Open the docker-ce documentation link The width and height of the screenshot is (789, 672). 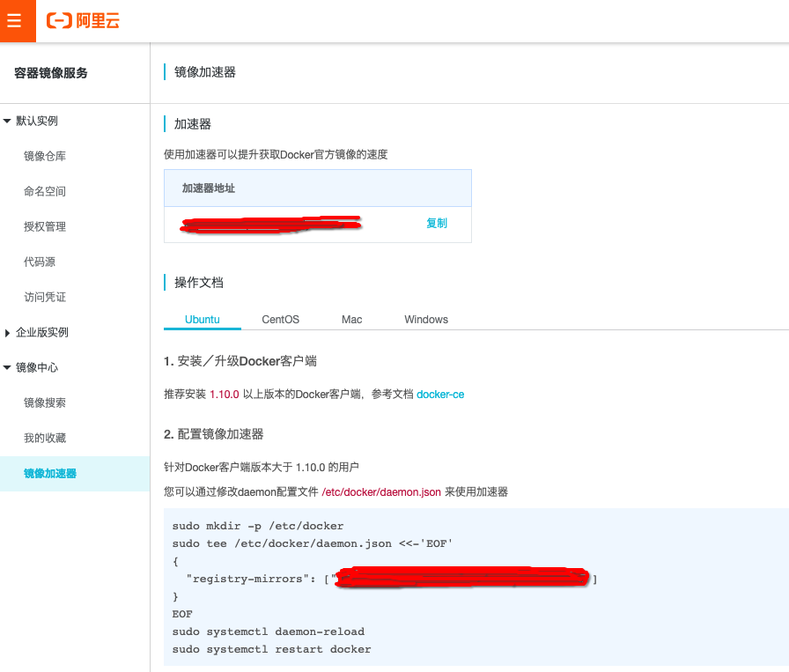[x=440, y=394]
